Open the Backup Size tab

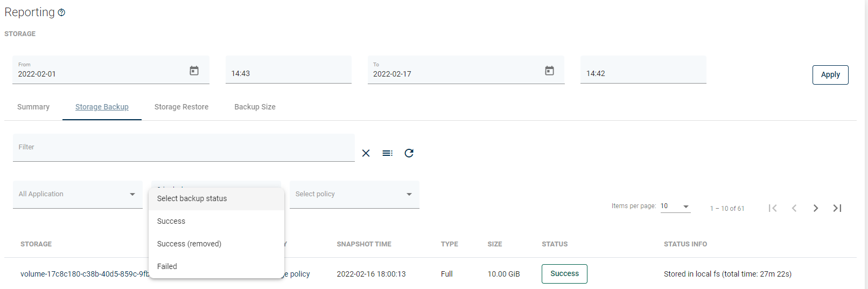coord(255,107)
